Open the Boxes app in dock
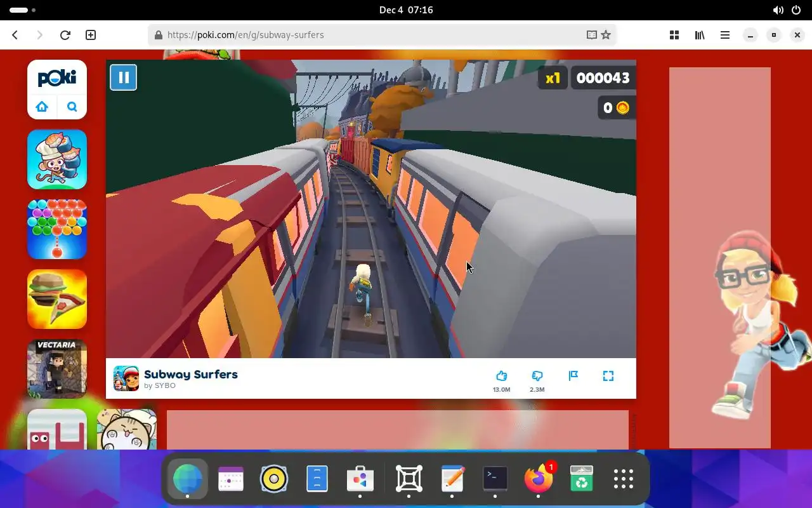 click(409, 478)
